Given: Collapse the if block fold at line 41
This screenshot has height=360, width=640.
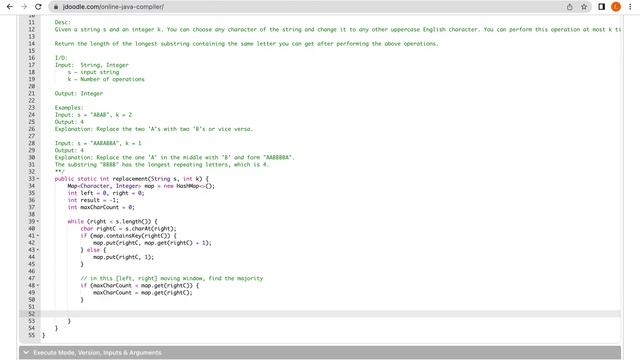Looking at the screenshot, I should [x=38, y=236].
